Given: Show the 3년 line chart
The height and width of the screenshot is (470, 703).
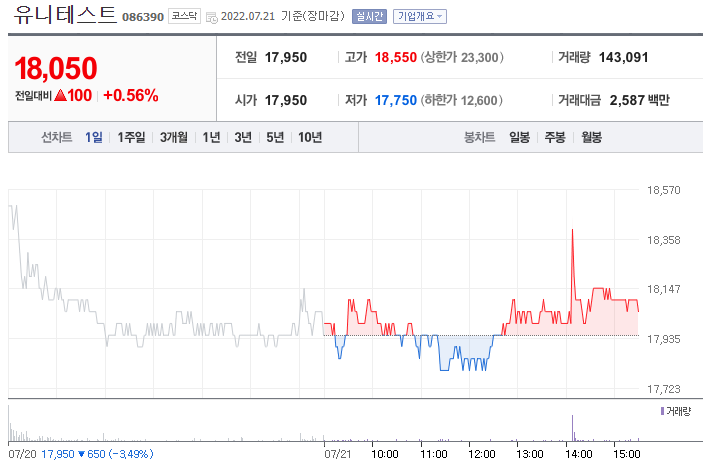Looking at the screenshot, I should pyautogui.click(x=243, y=137).
